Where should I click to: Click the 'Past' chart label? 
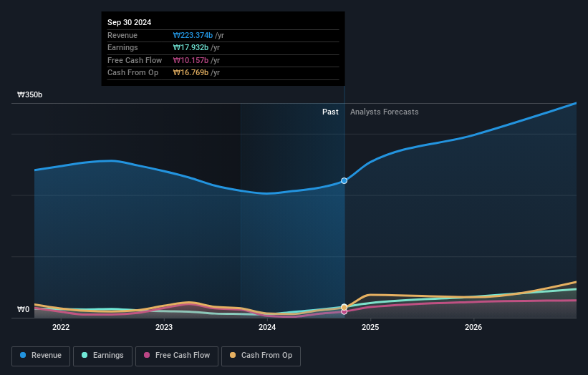(330, 112)
